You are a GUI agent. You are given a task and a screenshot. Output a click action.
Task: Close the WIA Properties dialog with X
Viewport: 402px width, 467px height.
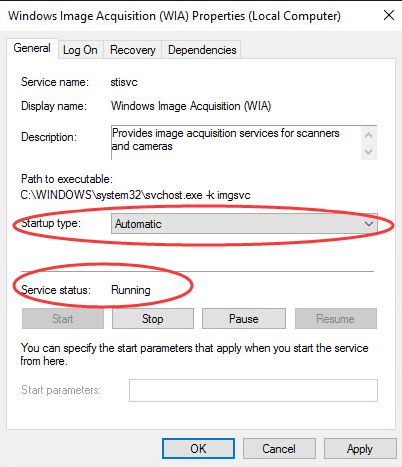click(389, 15)
